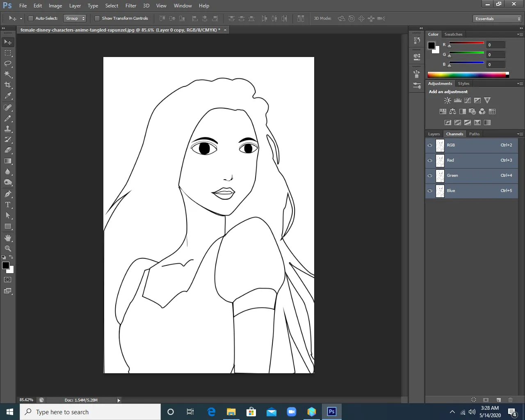Select the History Brush tool
The height and width of the screenshot is (420, 525).
(8, 139)
